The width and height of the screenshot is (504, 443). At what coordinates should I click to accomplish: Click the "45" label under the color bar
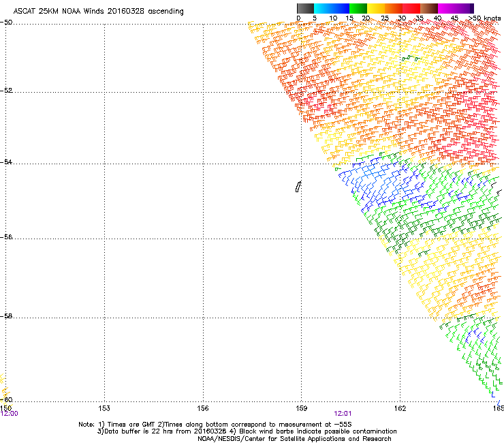coord(454,18)
